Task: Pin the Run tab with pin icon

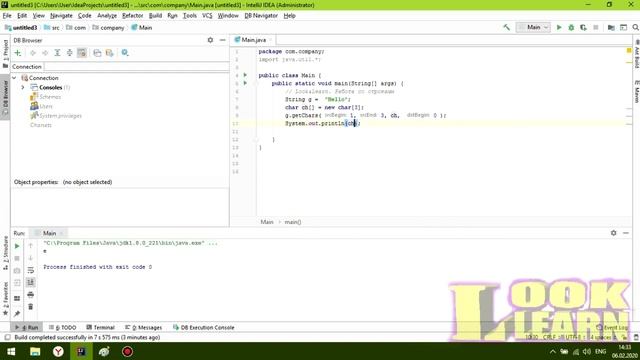Action: click(17, 313)
